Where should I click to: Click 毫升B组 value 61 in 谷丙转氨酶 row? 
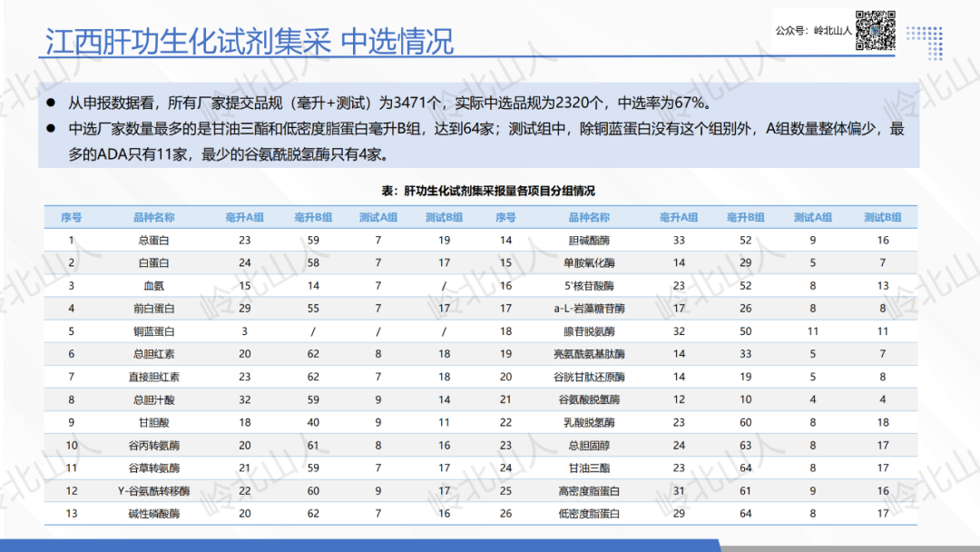(313, 445)
